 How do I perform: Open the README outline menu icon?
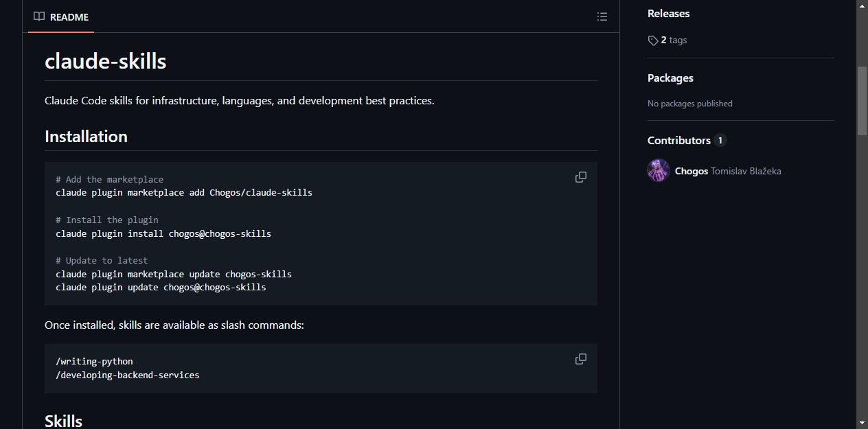click(602, 16)
